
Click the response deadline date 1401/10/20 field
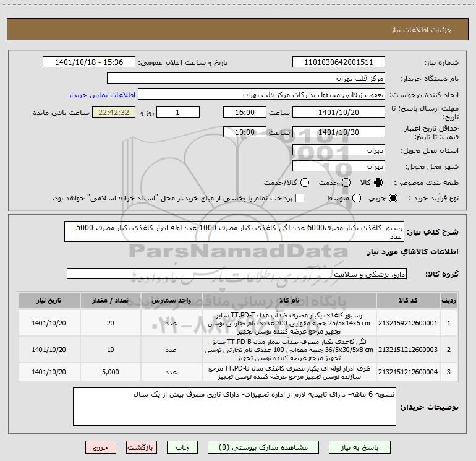click(339, 112)
